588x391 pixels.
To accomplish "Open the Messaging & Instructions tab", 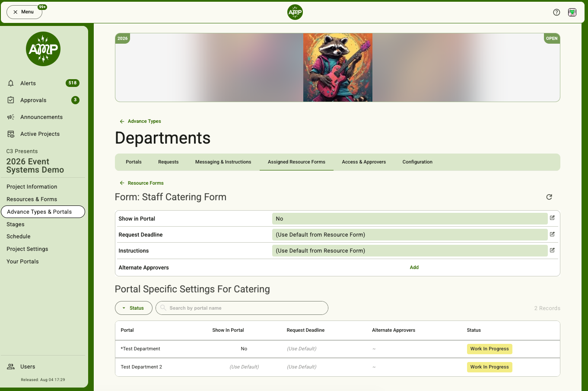I will [x=223, y=162].
